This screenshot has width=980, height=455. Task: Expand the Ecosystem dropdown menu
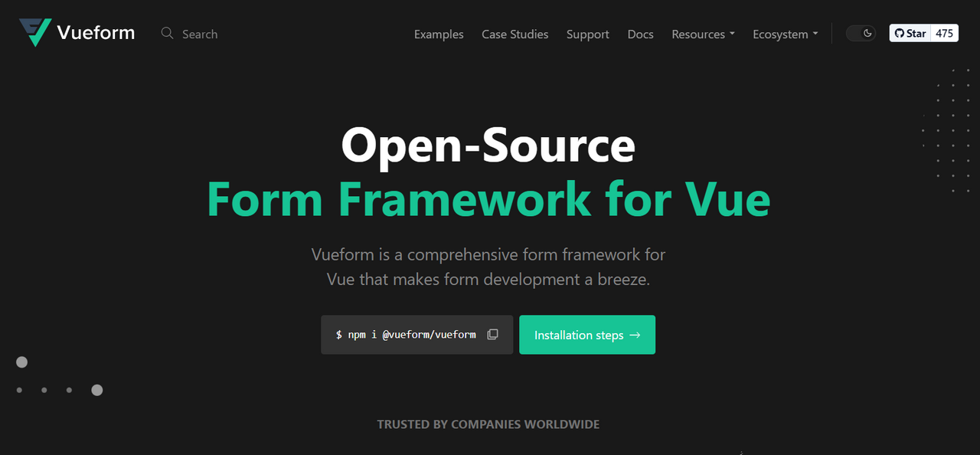pos(785,34)
